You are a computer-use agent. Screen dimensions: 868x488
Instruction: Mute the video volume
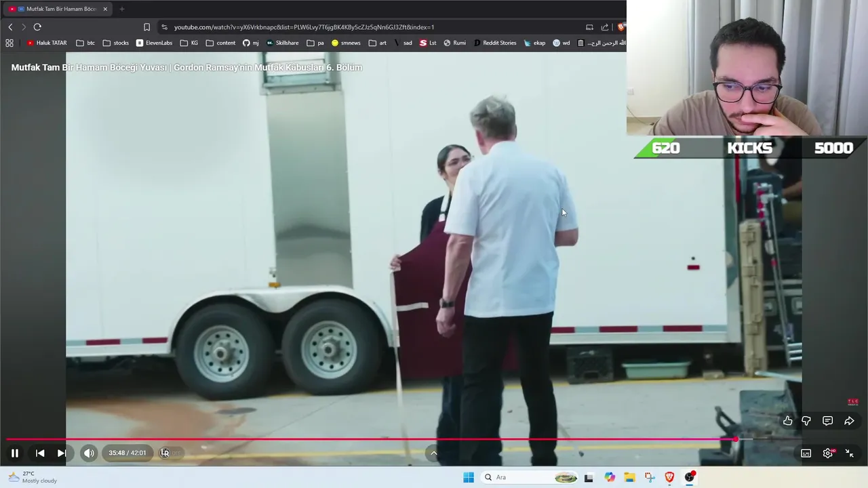(89, 453)
